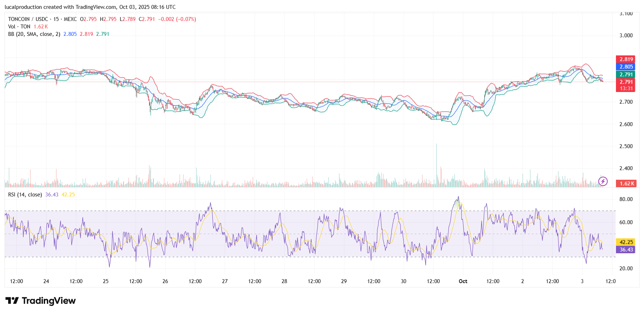This screenshot has height=314, width=644.
Task: Click the purple 36.43 RSI axis label
Action: 626,250
